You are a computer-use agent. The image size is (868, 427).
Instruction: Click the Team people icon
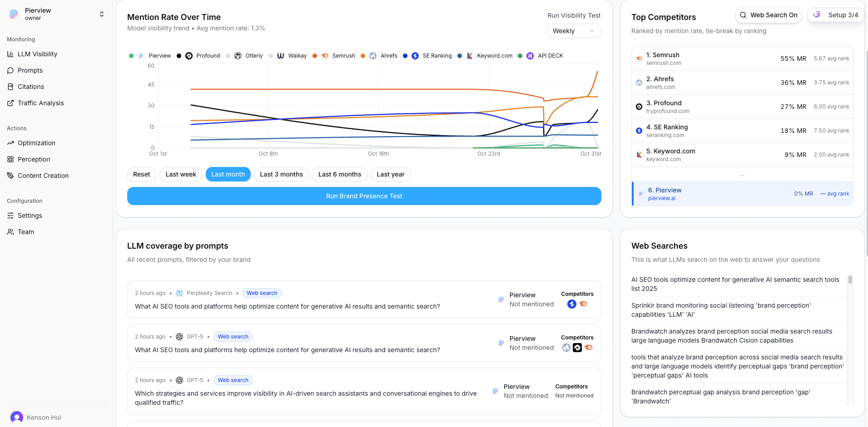coord(10,232)
